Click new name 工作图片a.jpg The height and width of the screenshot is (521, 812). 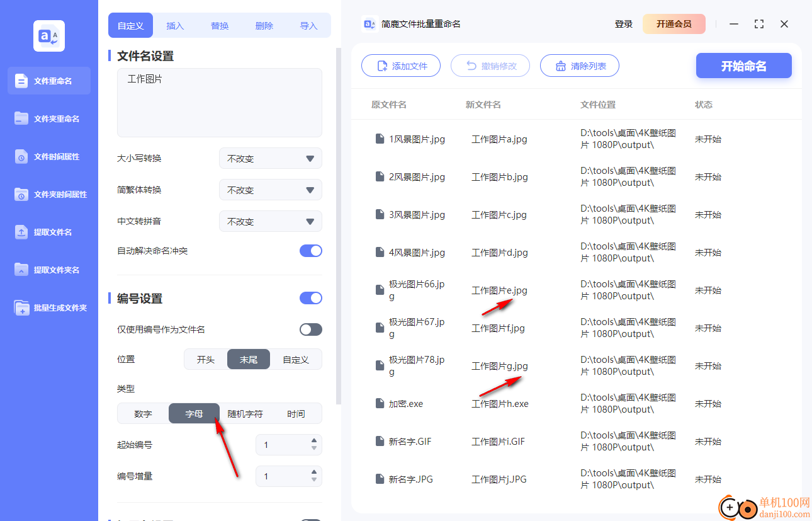499,139
